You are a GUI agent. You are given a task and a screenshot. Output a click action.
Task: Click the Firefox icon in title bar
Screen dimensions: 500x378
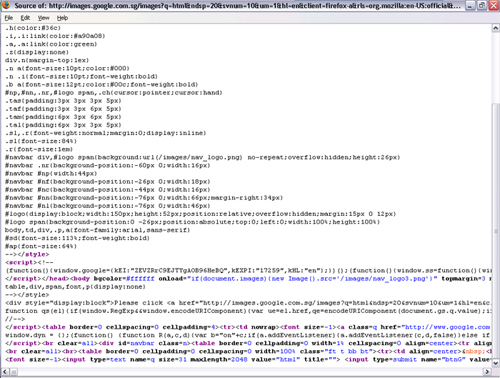6,5
